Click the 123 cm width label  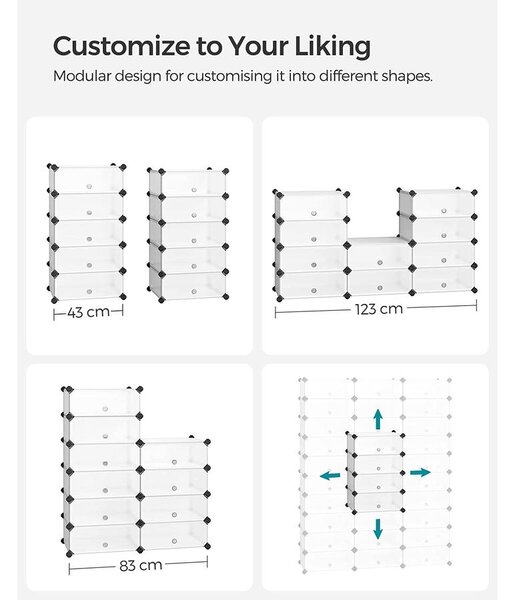pos(379,309)
